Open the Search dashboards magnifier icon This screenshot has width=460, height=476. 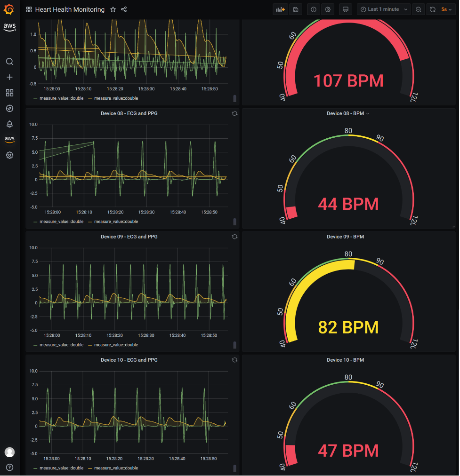pos(9,62)
